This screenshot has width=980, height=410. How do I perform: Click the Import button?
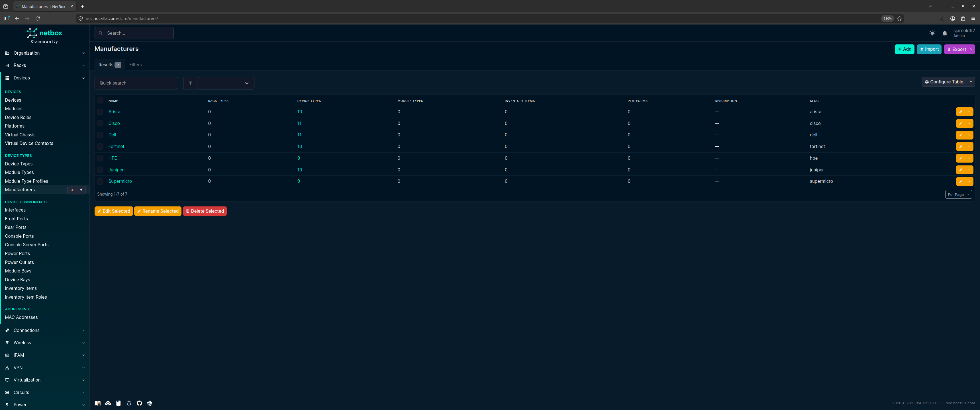click(x=929, y=49)
